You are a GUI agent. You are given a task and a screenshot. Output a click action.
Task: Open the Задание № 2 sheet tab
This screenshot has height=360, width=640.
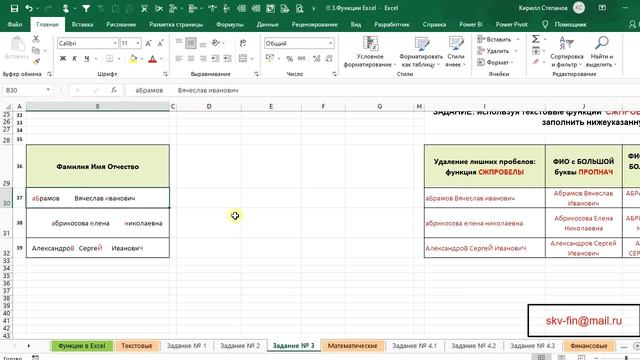tap(240, 346)
